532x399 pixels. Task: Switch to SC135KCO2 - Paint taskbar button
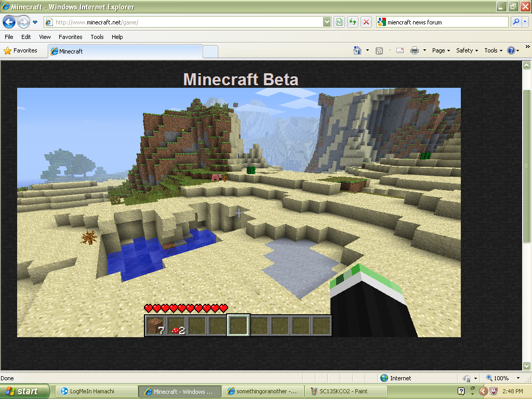point(346,391)
